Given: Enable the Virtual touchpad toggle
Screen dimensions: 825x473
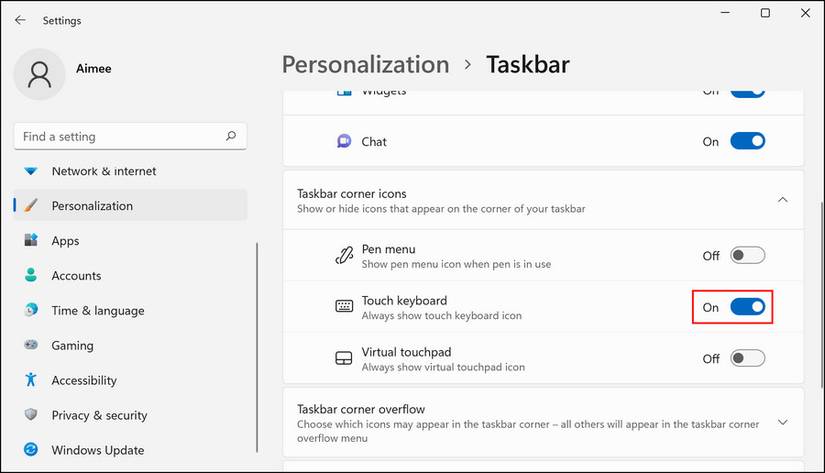Looking at the screenshot, I should (747, 358).
